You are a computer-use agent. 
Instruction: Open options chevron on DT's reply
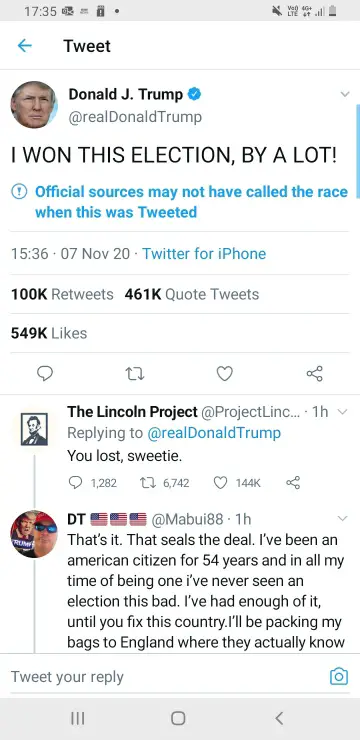(343, 519)
